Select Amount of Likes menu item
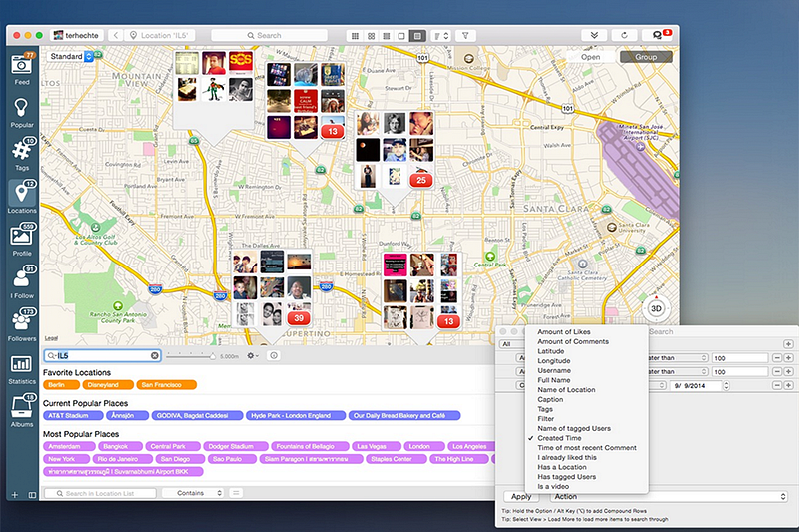The height and width of the screenshot is (532, 799). [564, 332]
